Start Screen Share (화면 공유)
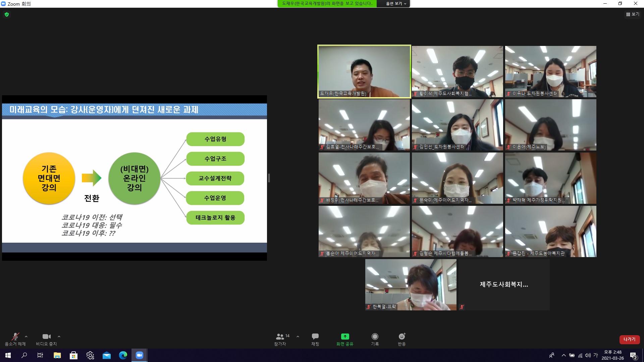This screenshot has height=362, width=644. click(x=345, y=339)
